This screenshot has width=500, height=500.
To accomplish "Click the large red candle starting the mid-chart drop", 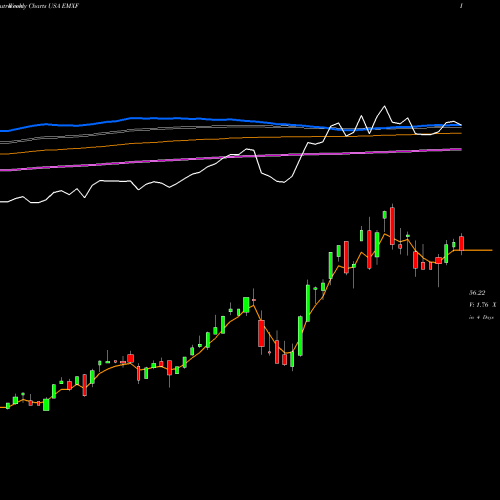I will [x=261, y=333].
